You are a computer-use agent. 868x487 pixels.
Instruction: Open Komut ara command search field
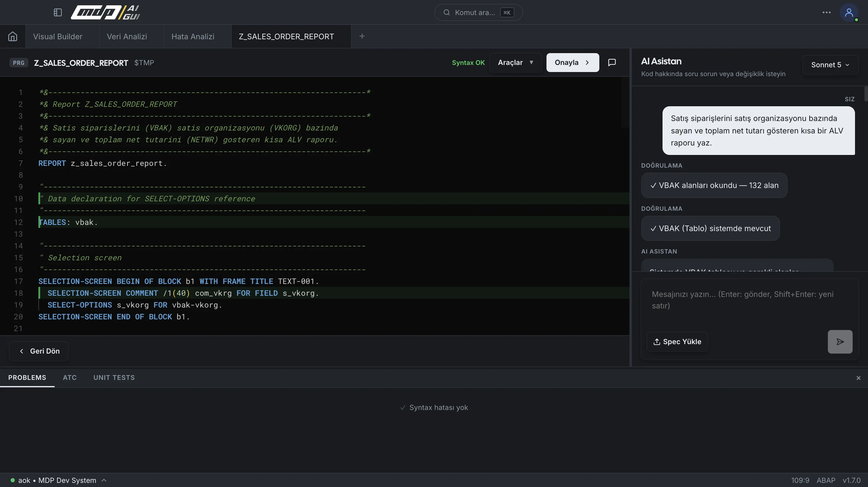pyautogui.click(x=478, y=12)
